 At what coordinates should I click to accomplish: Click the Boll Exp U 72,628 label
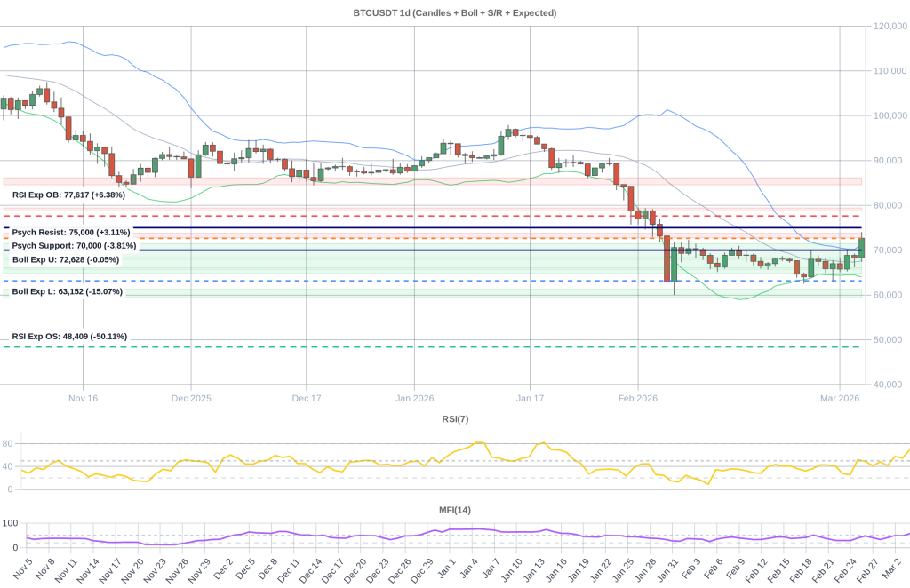[64, 260]
